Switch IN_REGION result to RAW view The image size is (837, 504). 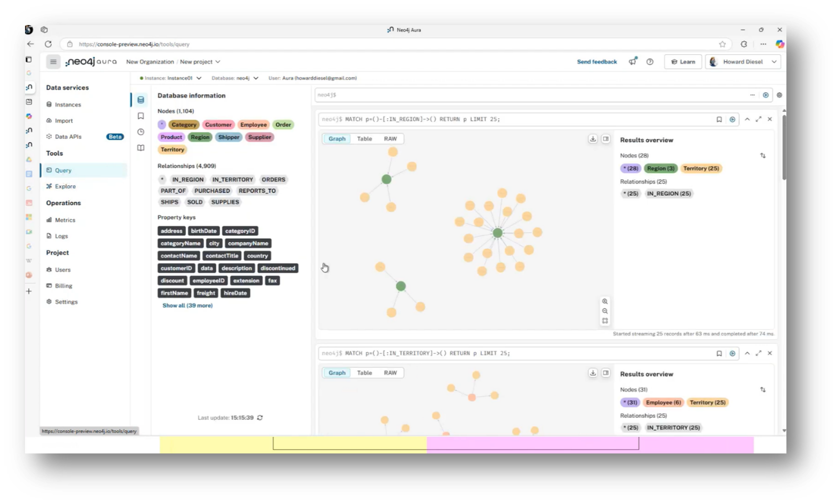pos(390,139)
